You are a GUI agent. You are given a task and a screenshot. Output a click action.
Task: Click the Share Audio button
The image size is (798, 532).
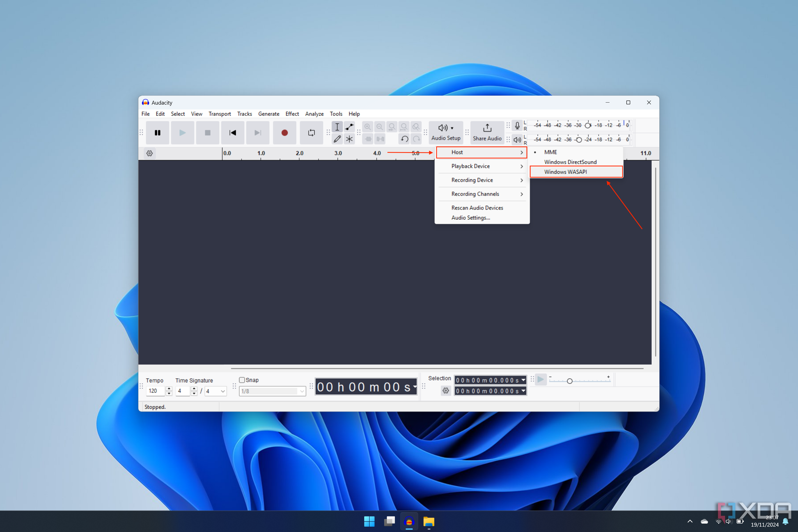(487, 132)
